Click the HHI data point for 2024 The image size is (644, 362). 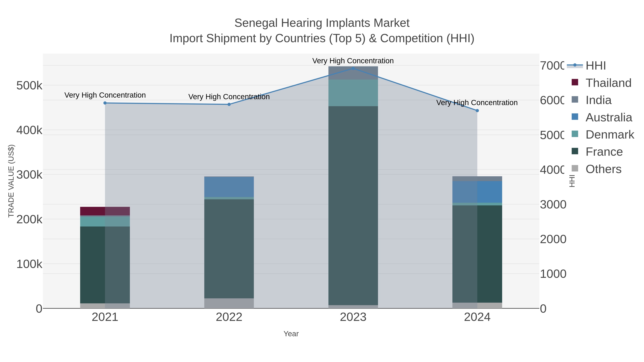(x=477, y=111)
